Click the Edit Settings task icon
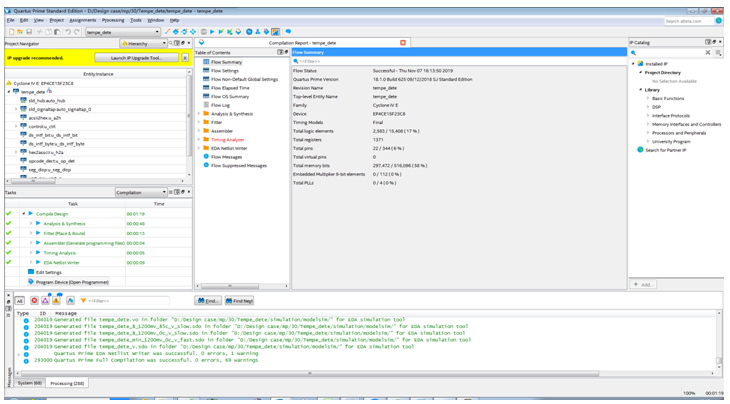Screen dimensions: 730x404 click(x=31, y=272)
